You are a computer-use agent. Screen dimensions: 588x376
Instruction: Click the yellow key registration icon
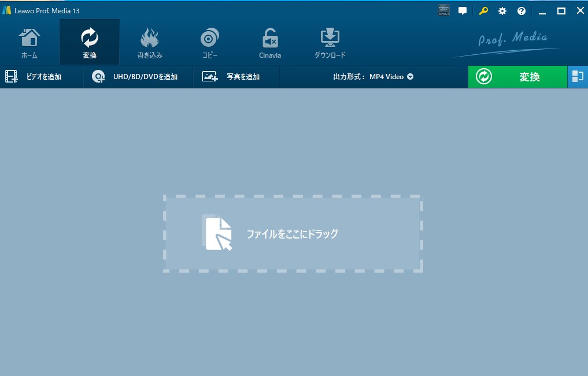483,11
